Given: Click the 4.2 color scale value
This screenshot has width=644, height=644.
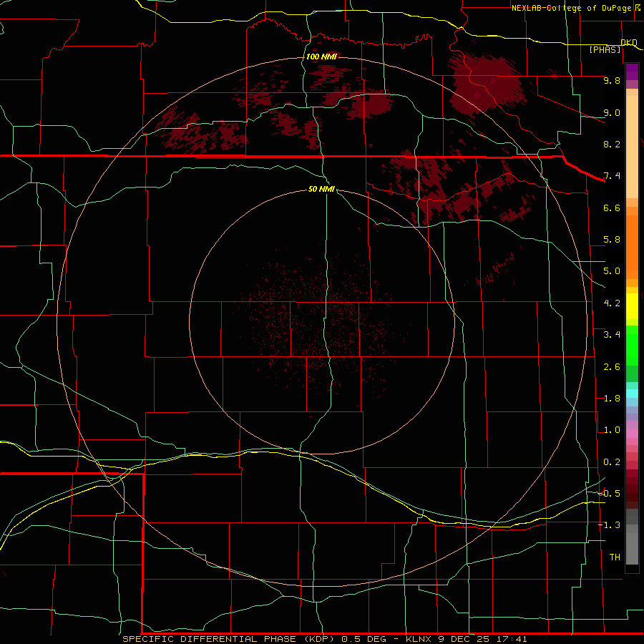Looking at the screenshot, I should 612,303.
